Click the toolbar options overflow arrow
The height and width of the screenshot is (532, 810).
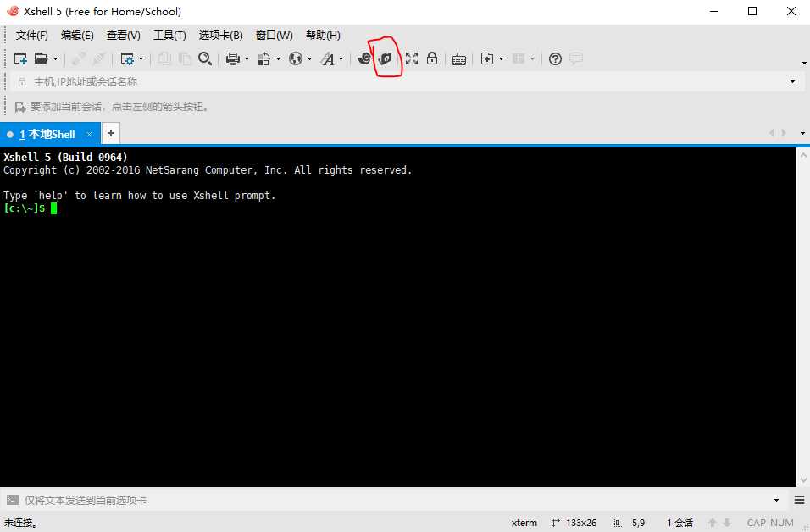point(804,63)
